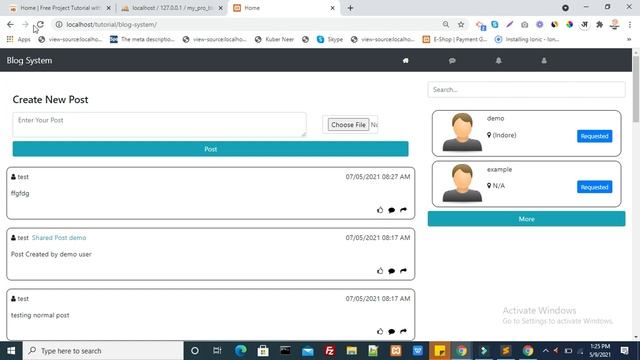Viewport: 640px width, 360px height.
Task: Click the Blog System brand title
Action: 29,60
